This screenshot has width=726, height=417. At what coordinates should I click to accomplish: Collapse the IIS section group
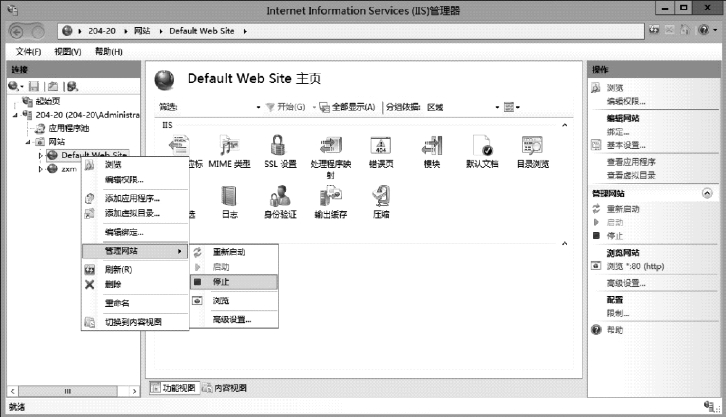point(564,125)
